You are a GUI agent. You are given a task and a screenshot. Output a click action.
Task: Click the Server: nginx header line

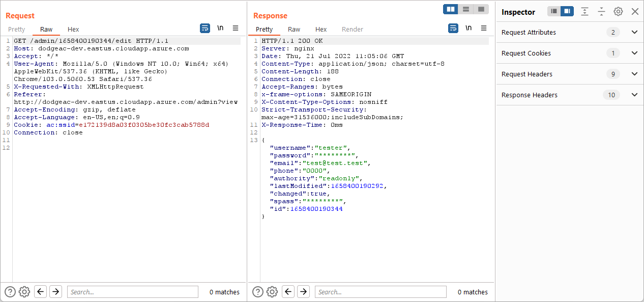point(288,48)
